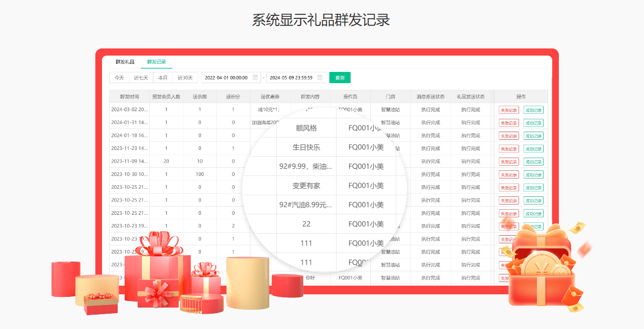The width and height of the screenshot is (644, 329).
Task: Click the 群发时间 column header
Action: point(129,96)
